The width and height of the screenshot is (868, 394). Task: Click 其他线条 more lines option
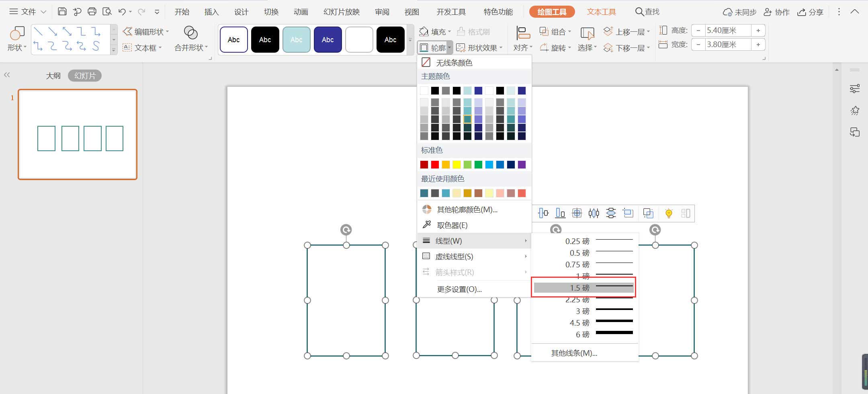(x=574, y=353)
